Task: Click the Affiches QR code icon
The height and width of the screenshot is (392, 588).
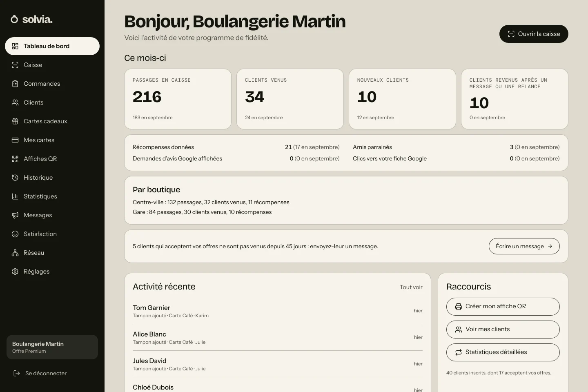Action: click(15, 159)
